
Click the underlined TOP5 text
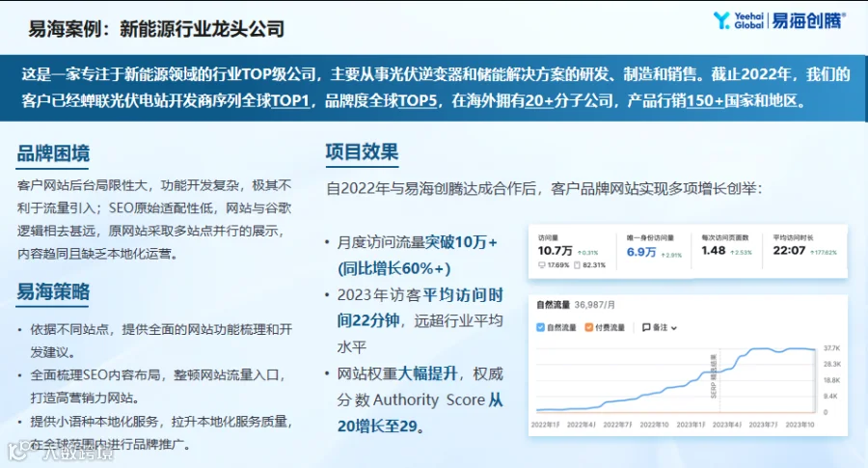click(x=418, y=100)
